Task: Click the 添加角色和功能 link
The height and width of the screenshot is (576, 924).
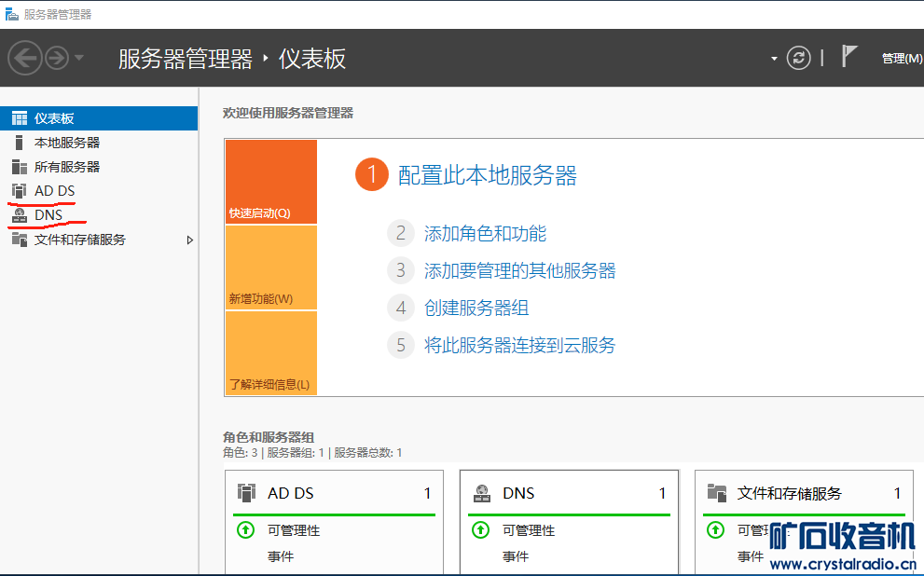Action: (485, 234)
